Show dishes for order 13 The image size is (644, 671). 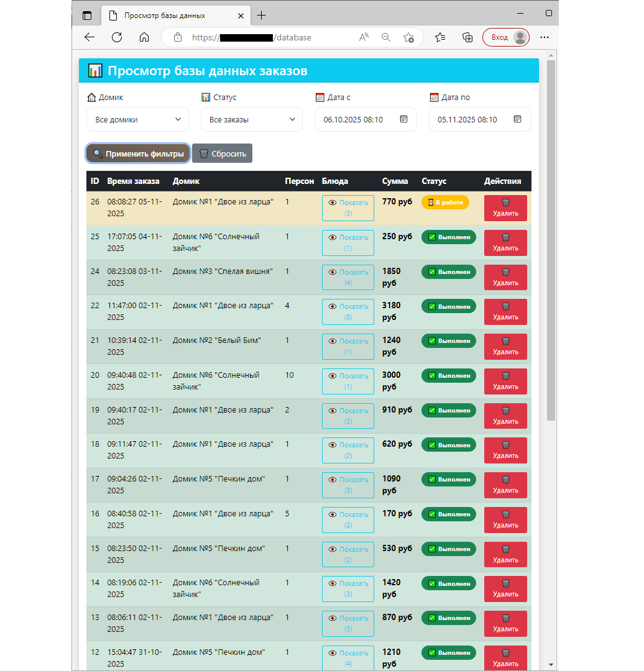pos(348,623)
